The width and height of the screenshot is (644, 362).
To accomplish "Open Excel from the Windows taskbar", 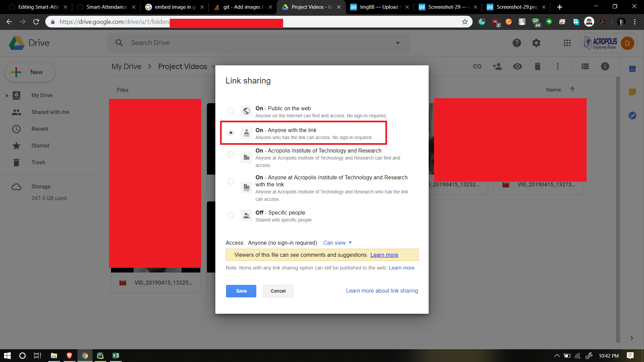I will click(x=115, y=356).
